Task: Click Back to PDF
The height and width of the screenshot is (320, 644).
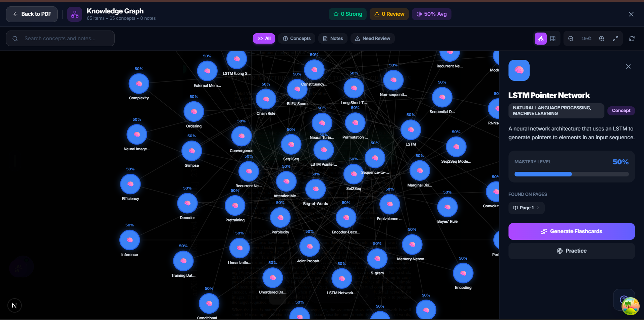Action: 32,14
